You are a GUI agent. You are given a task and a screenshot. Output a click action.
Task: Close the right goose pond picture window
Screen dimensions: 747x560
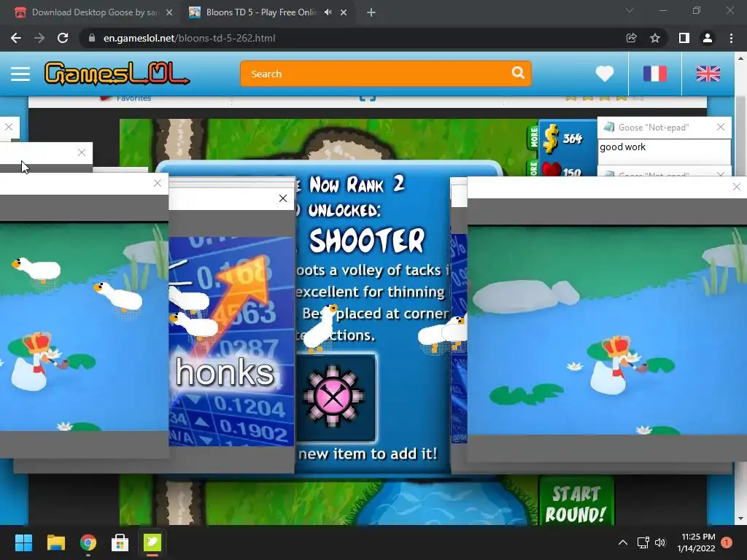click(x=737, y=187)
